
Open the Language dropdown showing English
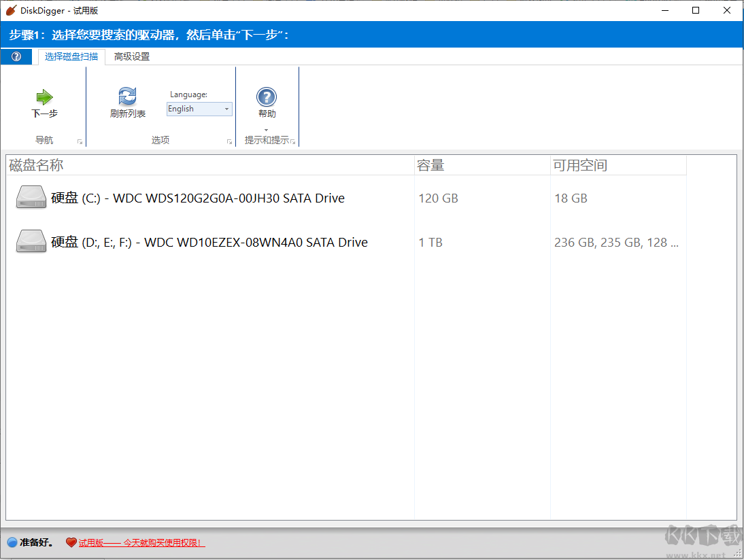point(199,109)
